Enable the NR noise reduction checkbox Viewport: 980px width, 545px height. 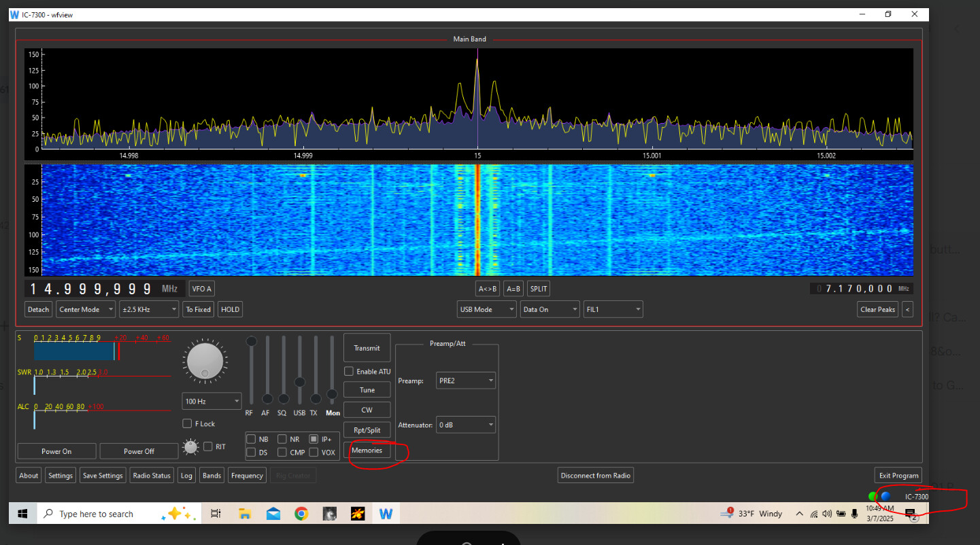tap(282, 439)
